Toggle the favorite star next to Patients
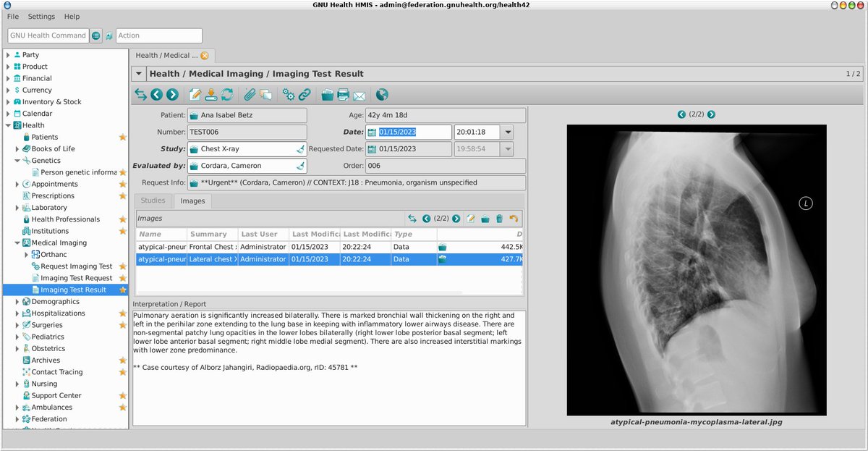The height and width of the screenshot is (451, 868). point(122,137)
